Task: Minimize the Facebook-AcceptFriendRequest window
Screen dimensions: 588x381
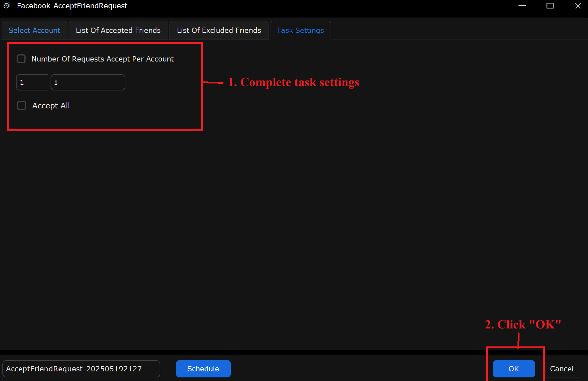Action: [522, 6]
